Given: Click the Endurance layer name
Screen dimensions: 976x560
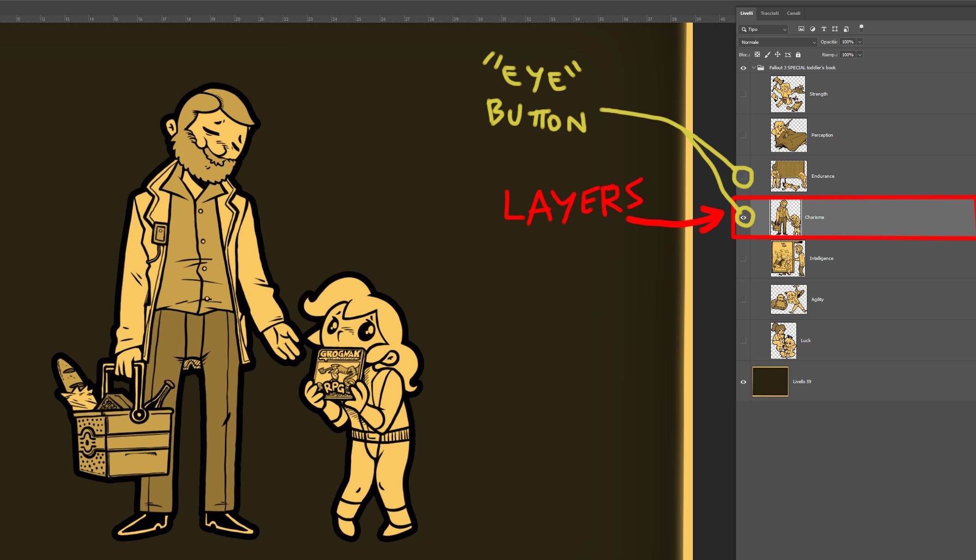Looking at the screenshot, I should (x=823, y=176).
